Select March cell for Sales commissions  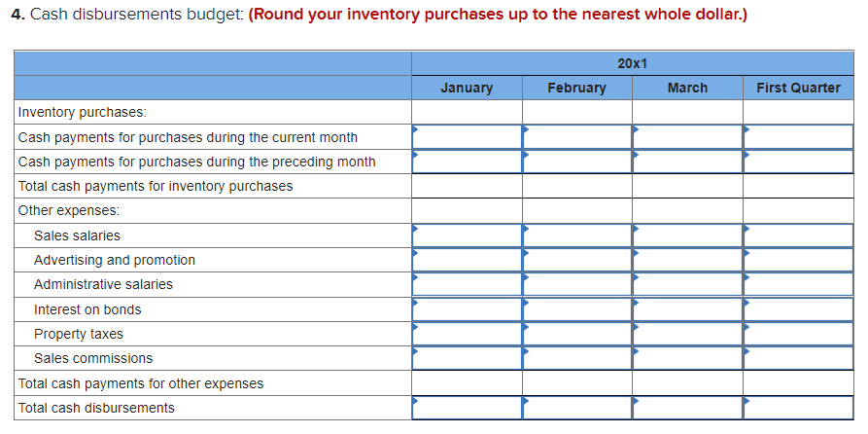click(x=687, y=358)
